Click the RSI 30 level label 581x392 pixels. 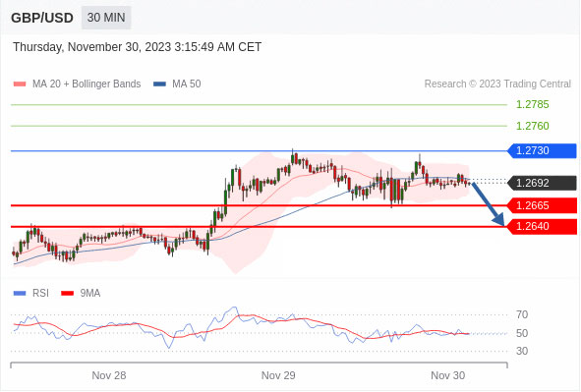tap(522, 351)
